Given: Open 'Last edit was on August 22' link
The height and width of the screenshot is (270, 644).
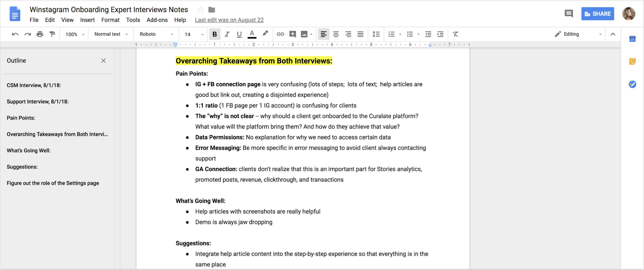Looking at the screenshot, I should (x=229, y=20).
